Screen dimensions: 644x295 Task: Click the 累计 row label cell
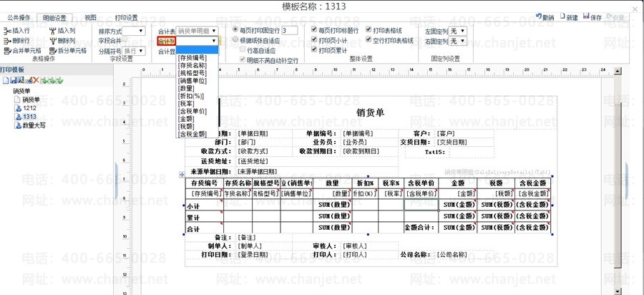click(204, 216)
